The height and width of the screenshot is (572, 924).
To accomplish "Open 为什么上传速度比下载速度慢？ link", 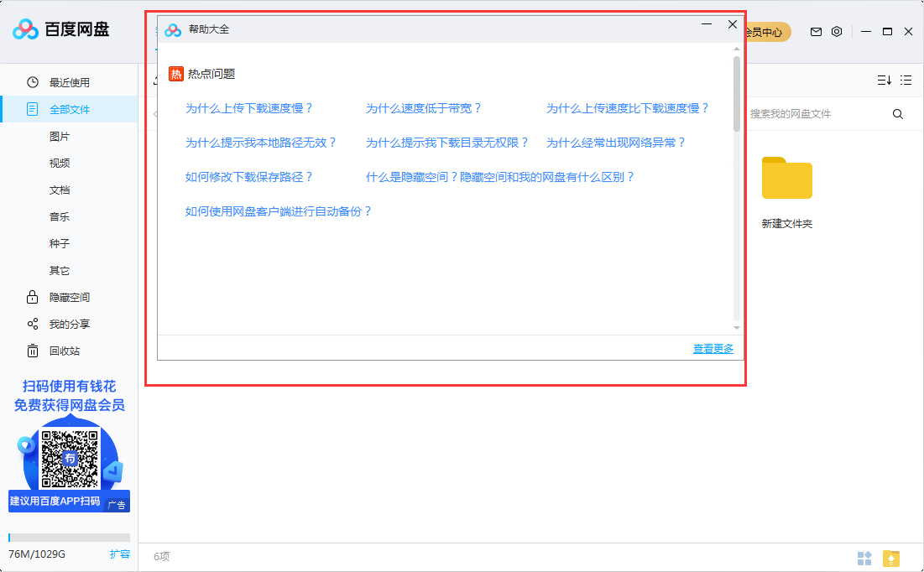I will (628, 108).
